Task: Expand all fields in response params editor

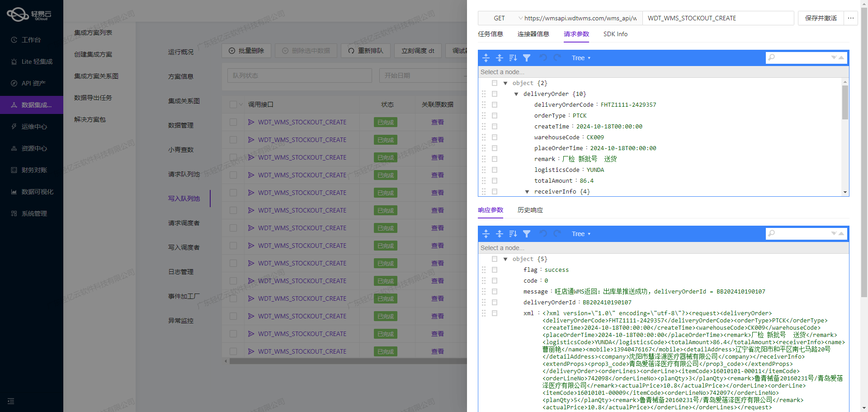Action: click(x=486, y=234)
